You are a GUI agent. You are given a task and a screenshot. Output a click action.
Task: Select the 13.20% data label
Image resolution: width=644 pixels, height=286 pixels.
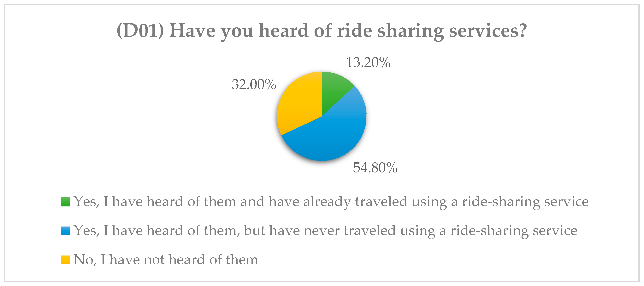[x=368, y=62]
